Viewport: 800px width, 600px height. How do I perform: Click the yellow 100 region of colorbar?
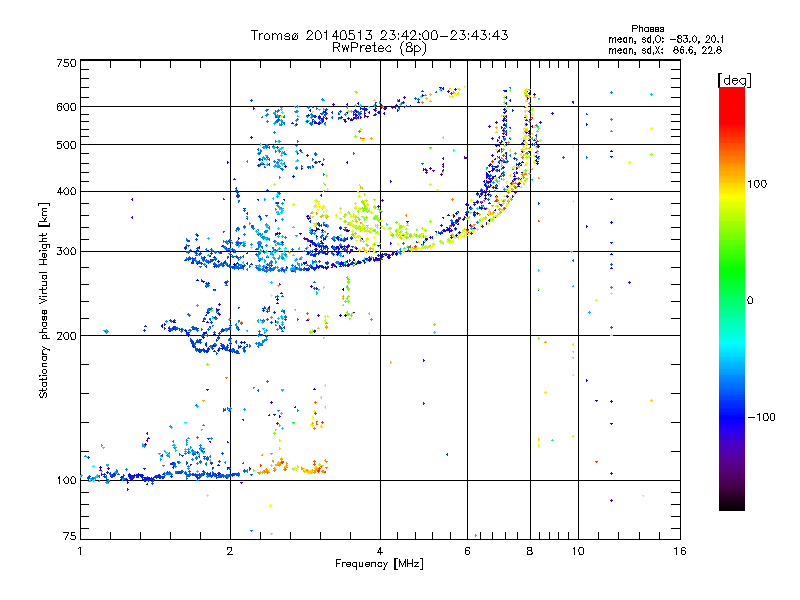(x=732, y=184)
